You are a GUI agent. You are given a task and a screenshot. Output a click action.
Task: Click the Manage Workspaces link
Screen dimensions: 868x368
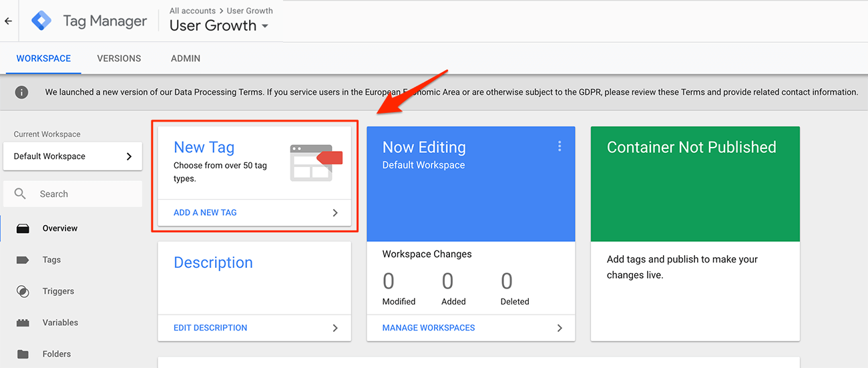click(429, 328)
